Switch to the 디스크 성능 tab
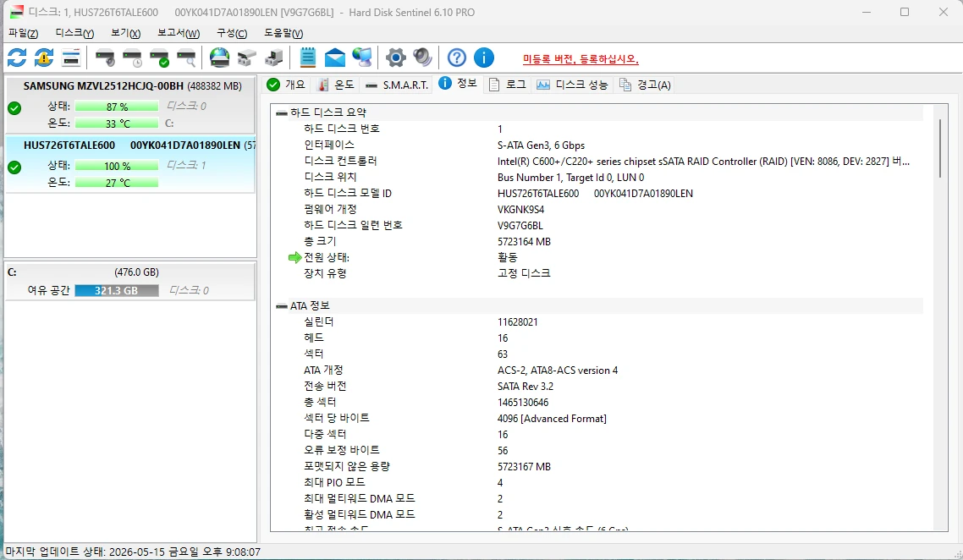The height and width of the screenshot is (560, 963). pos(572,85)
